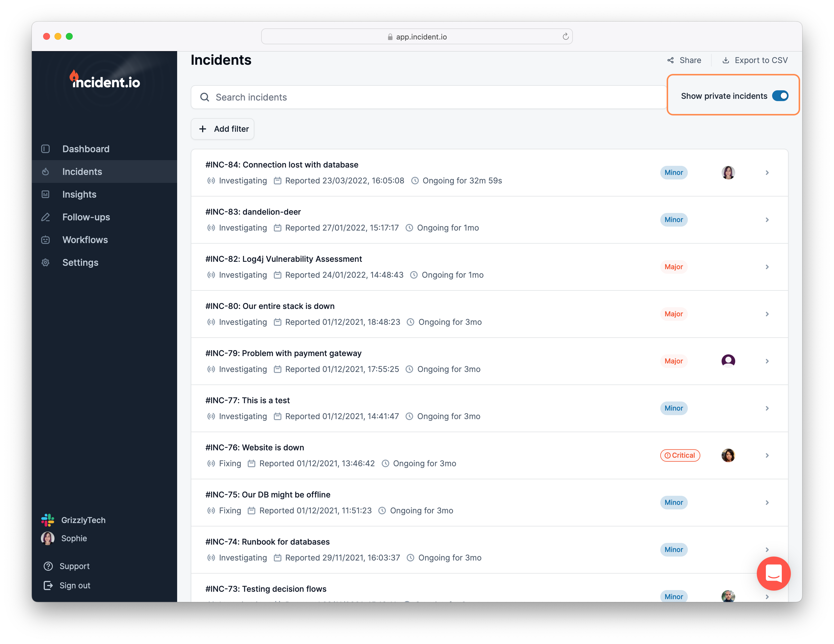Expand INC-82 Log4j incident chevron
The image size is (834, 644).
767,267
